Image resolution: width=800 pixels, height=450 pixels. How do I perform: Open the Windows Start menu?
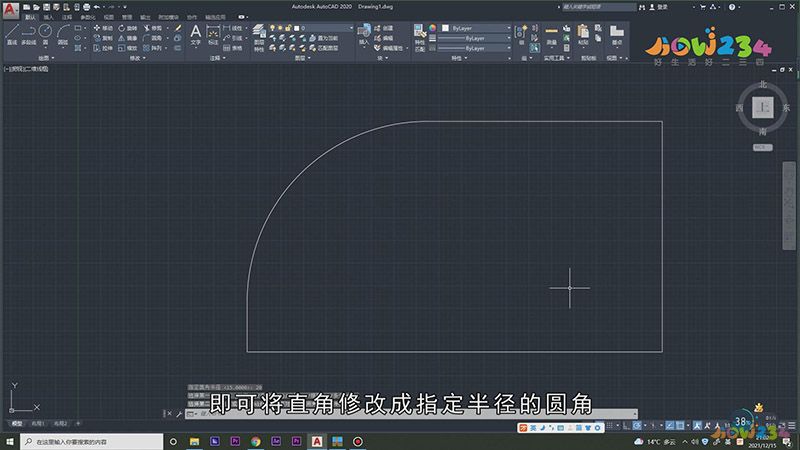click(10, 441)
